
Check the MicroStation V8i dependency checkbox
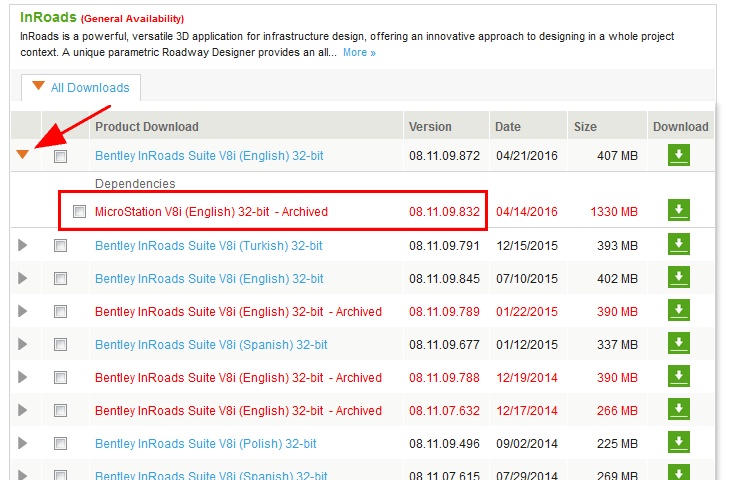pyautogui.click(x=80, y=211)
